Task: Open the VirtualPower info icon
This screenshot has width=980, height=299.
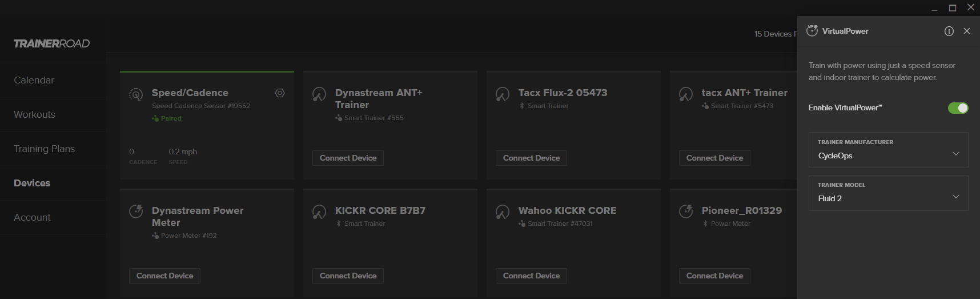Action: click(949, 31)
